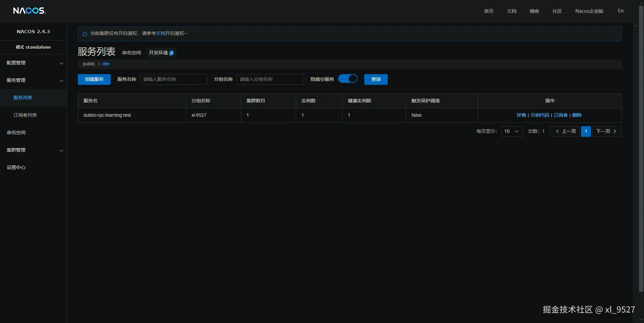Open 博客 in the top navigation
The height and width of the screenshot is (323, 644).
click(534, 11)
